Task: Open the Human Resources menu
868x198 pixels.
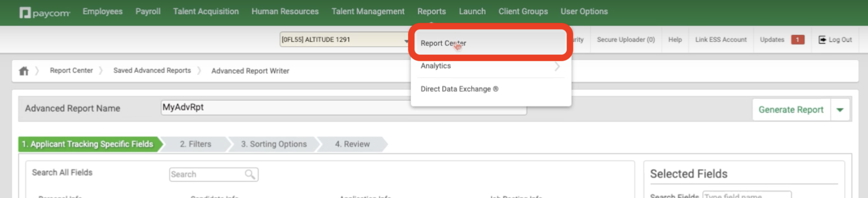Action: [x=285, y=12]
